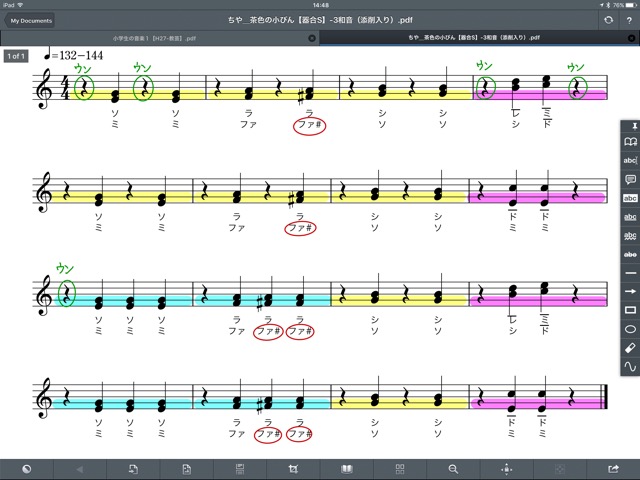Open the page layout mode icon

tap(240, 469)
